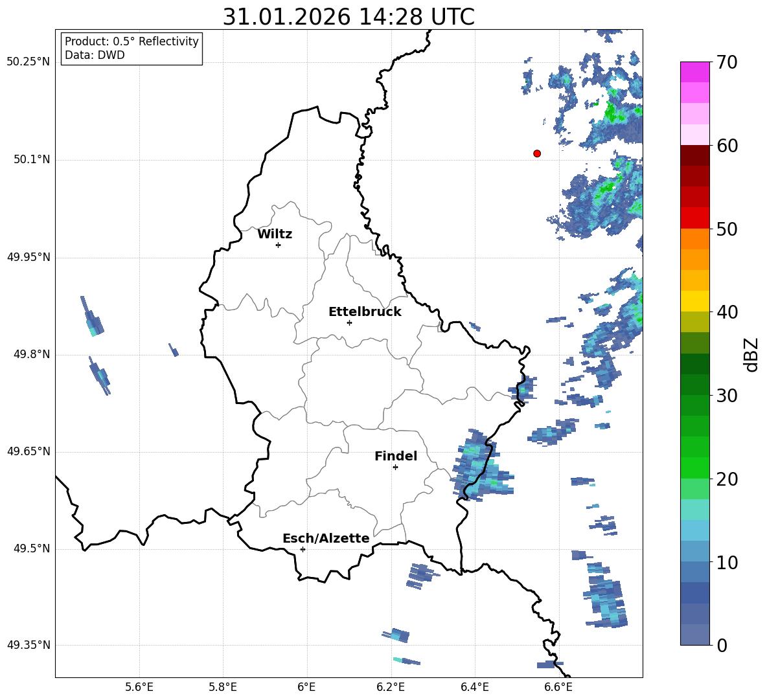
Task: Click the 50.25°N latitude label
Action: pos(29,62)
